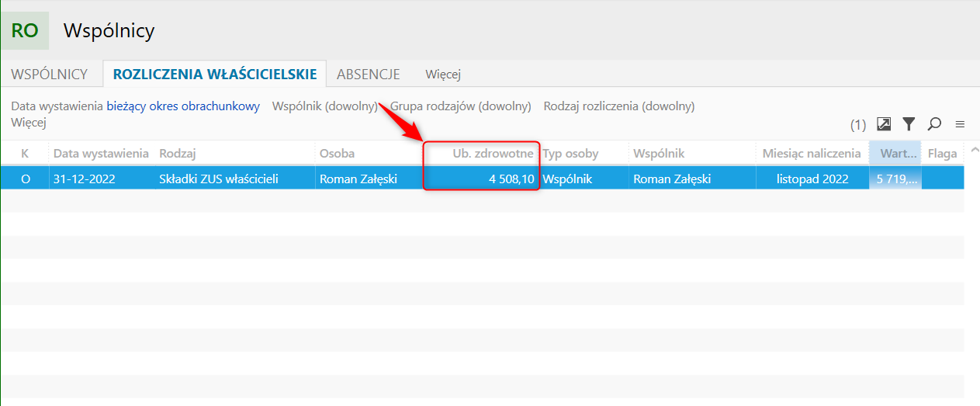980x406 pixels.
Task: Sort by the Ub. zdrowotne column header
Action: (481, 154)
